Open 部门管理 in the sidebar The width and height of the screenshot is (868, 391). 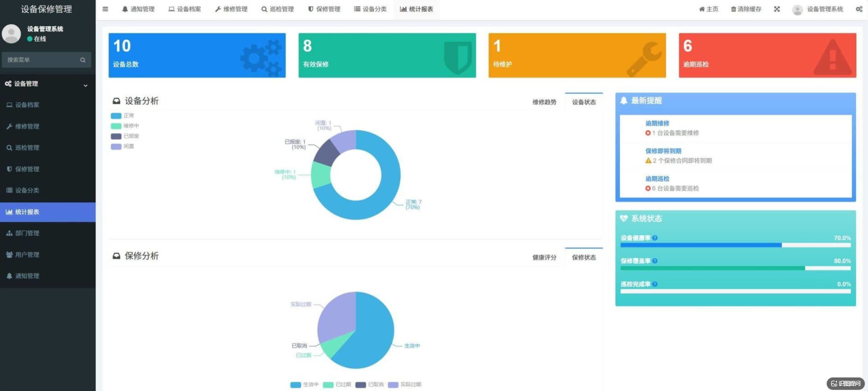47,233
